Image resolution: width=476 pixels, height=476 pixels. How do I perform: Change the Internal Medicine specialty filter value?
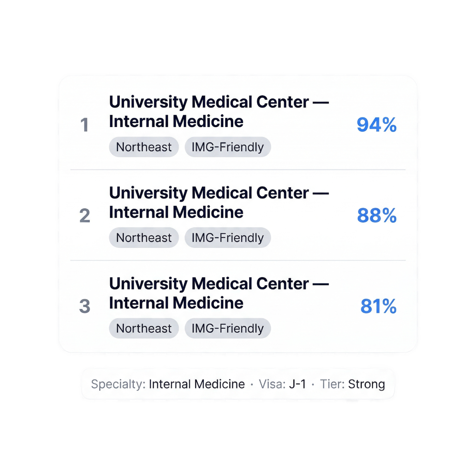197,384
